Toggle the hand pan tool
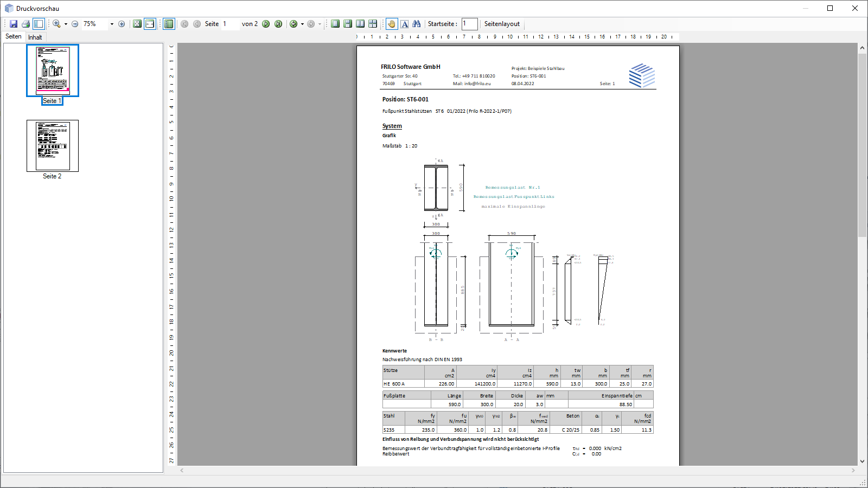Screen dimensions: 868x488 pyautogui.click(x=392, y=24)
